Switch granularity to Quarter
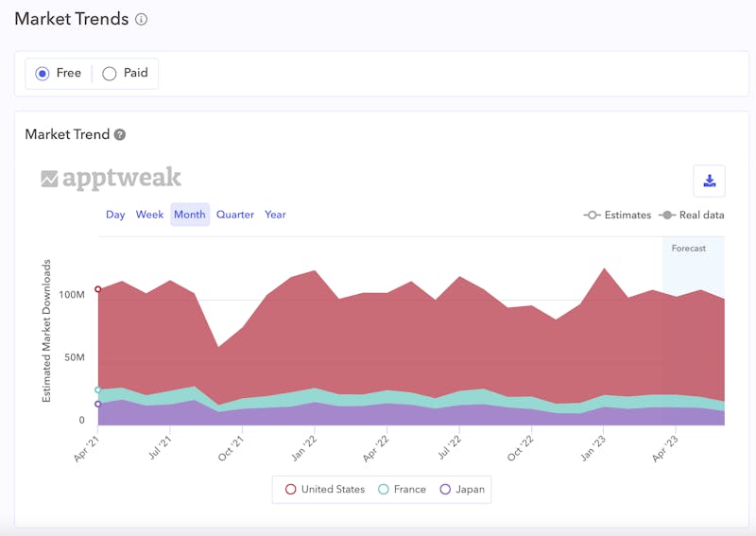Viewport: 756px width, 536px height. click(235, 215)
